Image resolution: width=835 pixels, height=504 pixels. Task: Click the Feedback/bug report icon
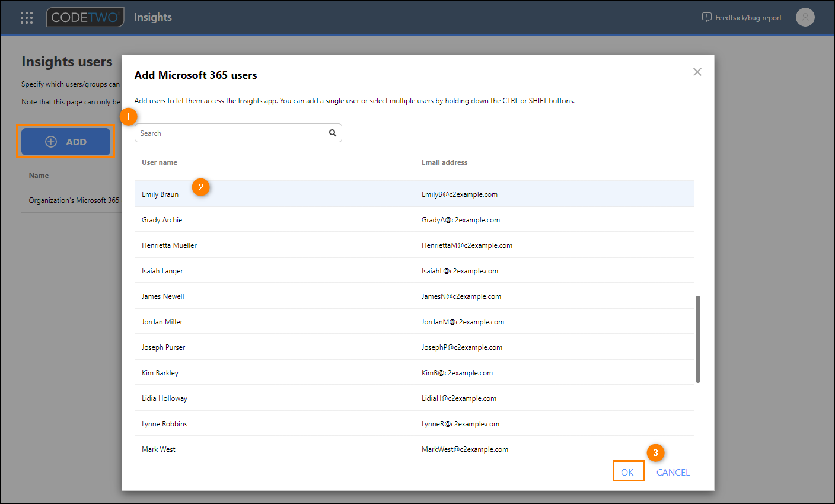[x=706, y=17]
